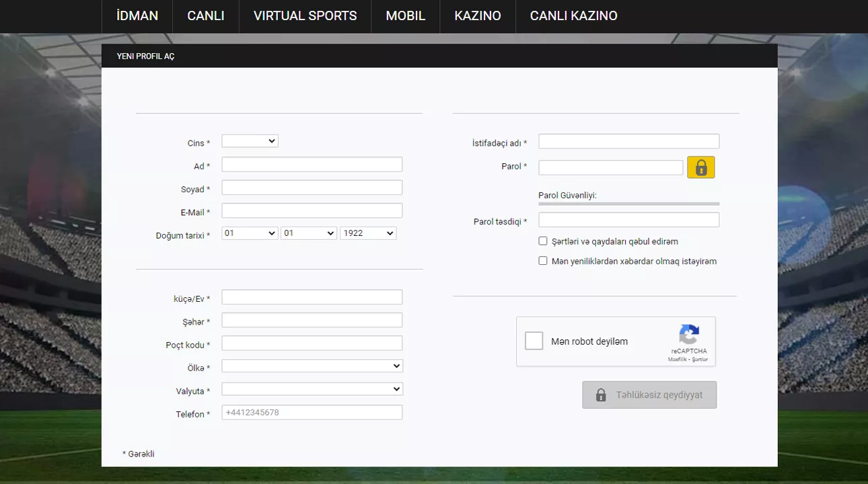The image size is (868, 484).
Task: Go to the İDMAN menu item
Action: pyautogui.click(x=137, y=16)
